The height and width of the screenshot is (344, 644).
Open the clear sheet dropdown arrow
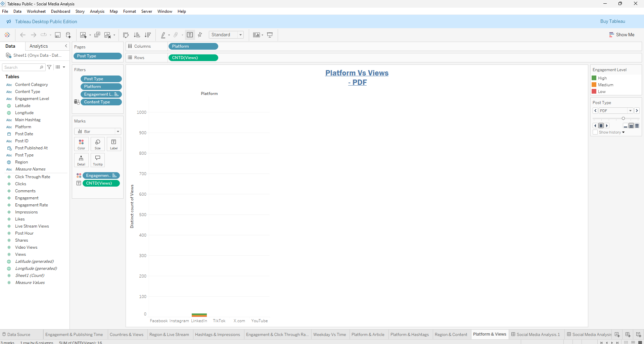coord(114,35)
